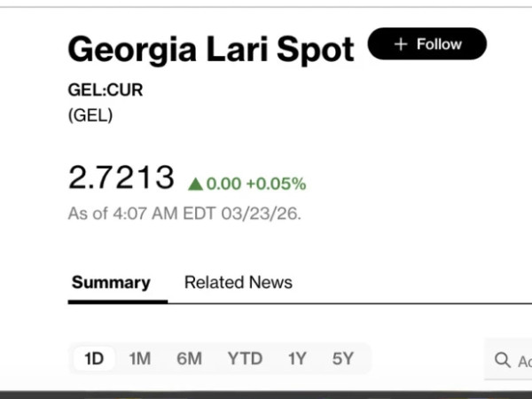Click the 0.00 net change value
The image size is (532, 399).
coord(223,184)
